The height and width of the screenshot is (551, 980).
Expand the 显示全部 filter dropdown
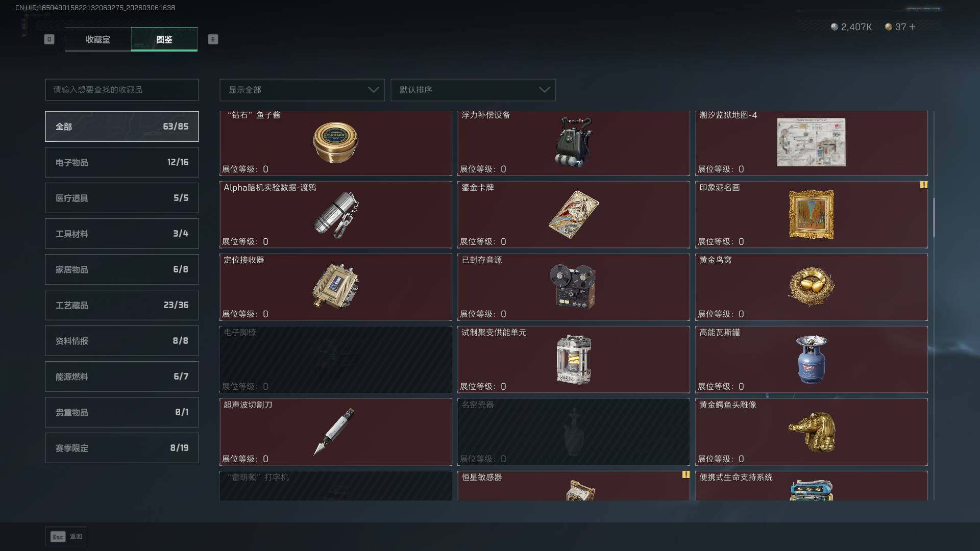pyautogui.click(x=302, y=90)
